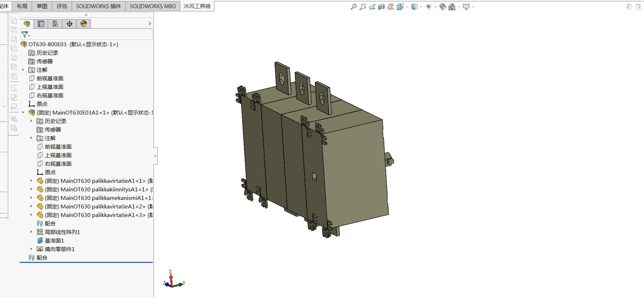
Task: Switch to the DisplayManager color ball tab
Action: point(84,24)
